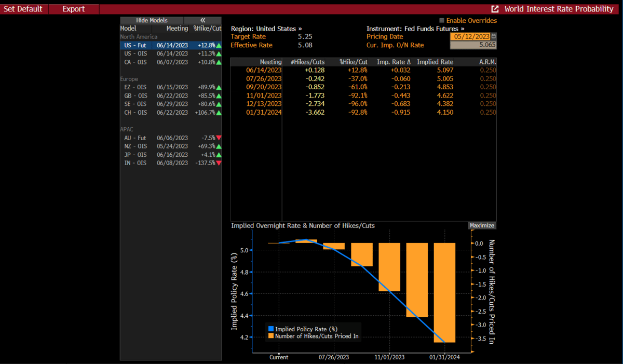Click Export in the top bar
Image resolution: width=623 pixels, height=364 pixels.
73,9
